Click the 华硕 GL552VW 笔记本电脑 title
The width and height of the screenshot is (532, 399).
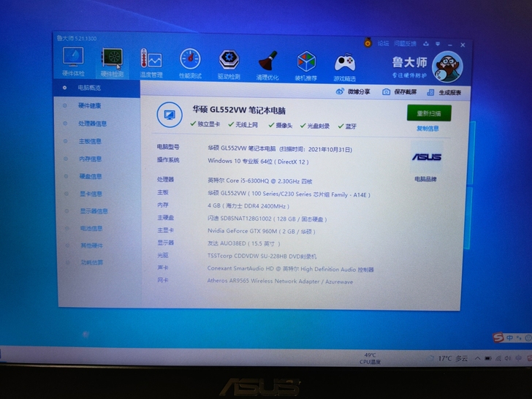pos(239,110)
